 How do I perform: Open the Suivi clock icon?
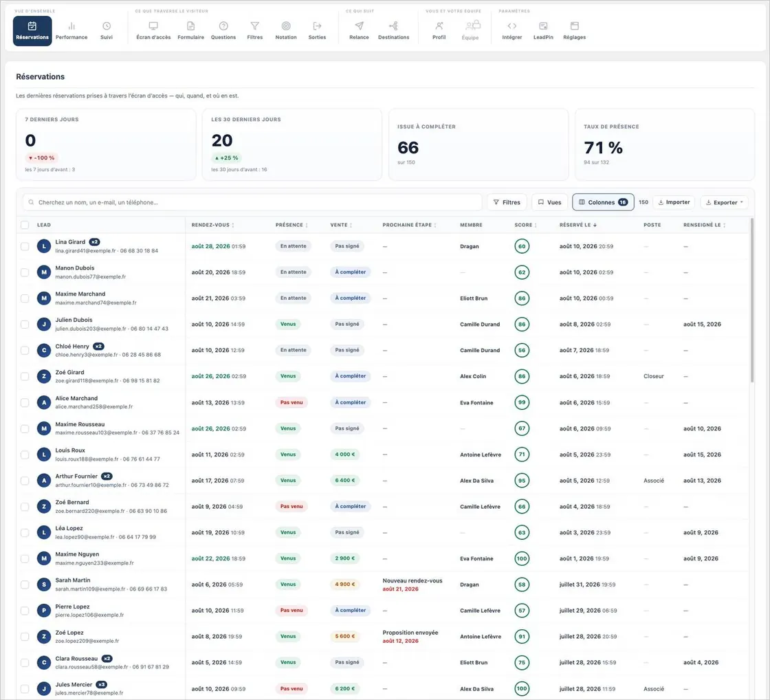107,26
